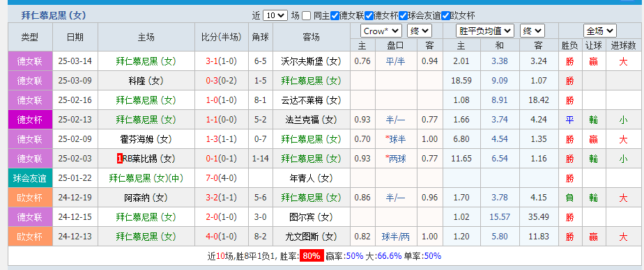Open 云达不莱梅 (女) team link
Screen dimensions: 644x270
point(312,100)
